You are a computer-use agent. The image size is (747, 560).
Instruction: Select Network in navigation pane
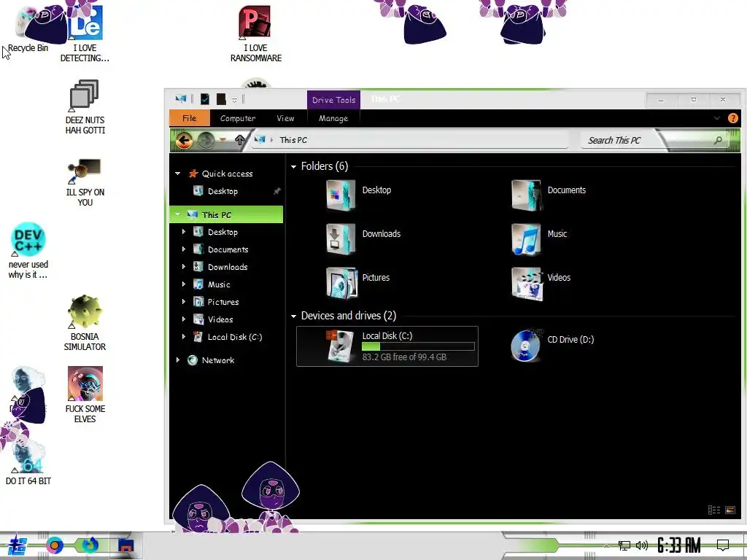(x=217, y=360)
